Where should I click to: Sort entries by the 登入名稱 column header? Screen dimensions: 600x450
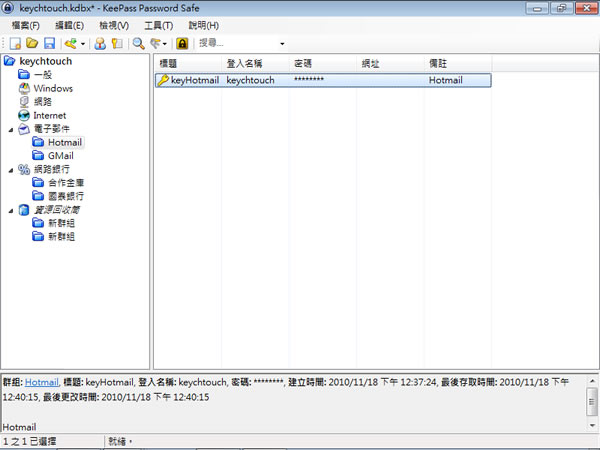pos(244,63)
